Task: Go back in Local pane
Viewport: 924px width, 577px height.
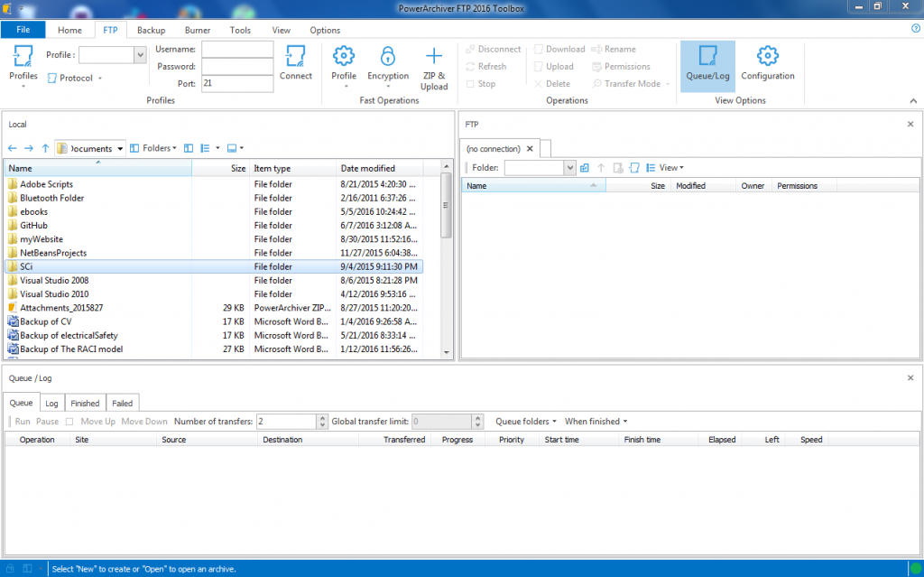Action: coord(13,148)
